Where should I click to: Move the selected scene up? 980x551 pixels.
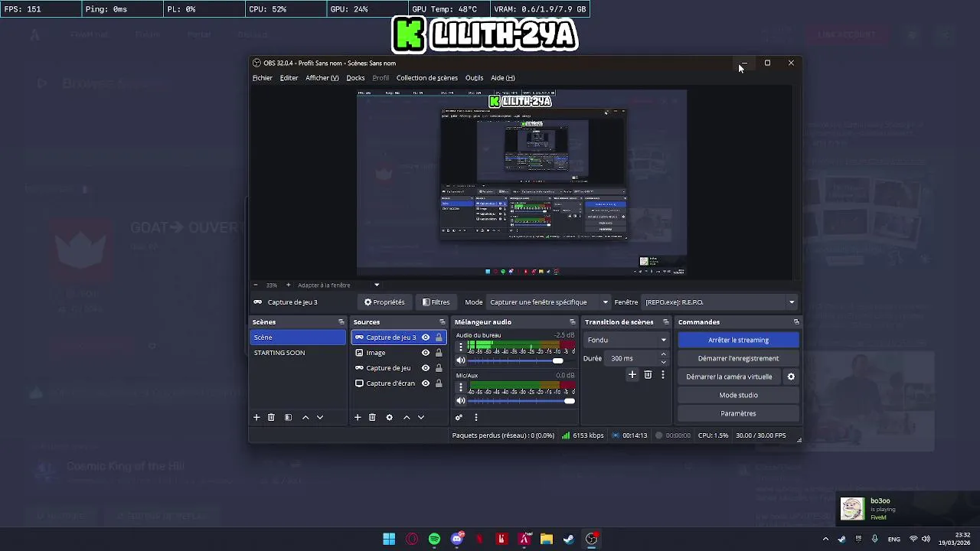305,417
